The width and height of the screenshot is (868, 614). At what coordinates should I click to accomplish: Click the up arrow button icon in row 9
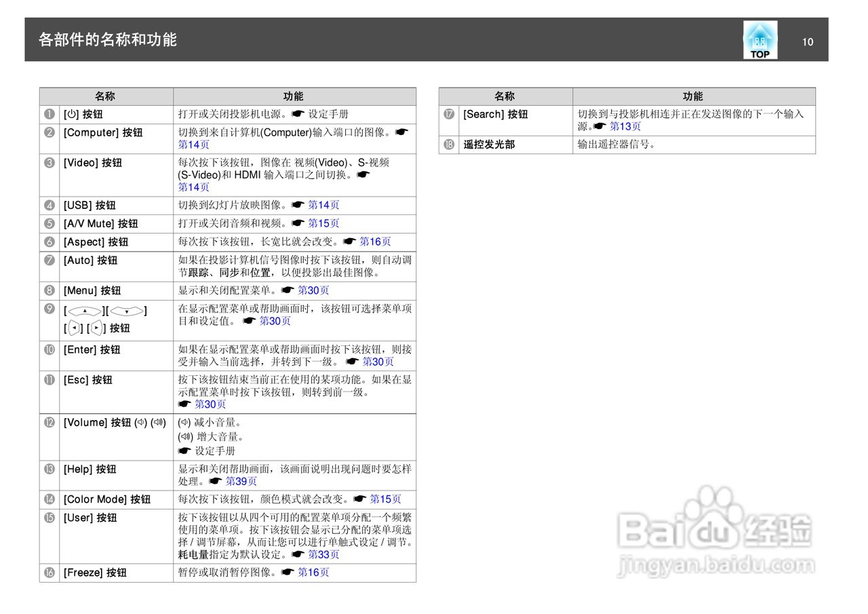click(85, 311)
